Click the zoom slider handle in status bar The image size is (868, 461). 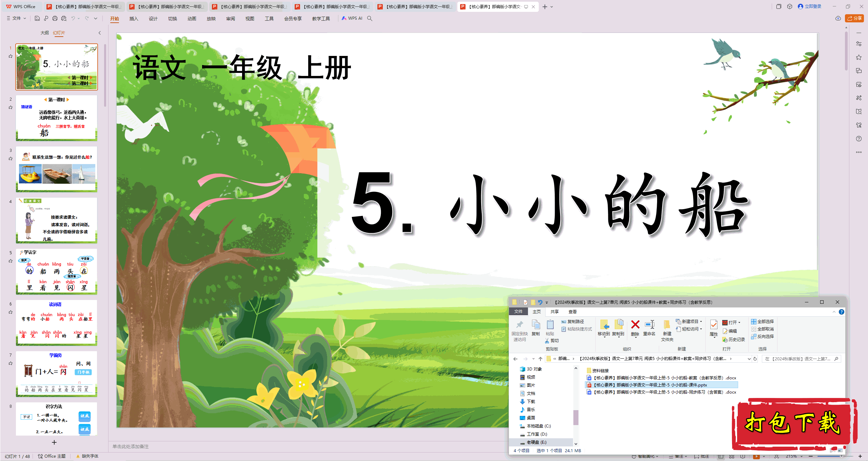pyautogui.click(x=841, y=457)
